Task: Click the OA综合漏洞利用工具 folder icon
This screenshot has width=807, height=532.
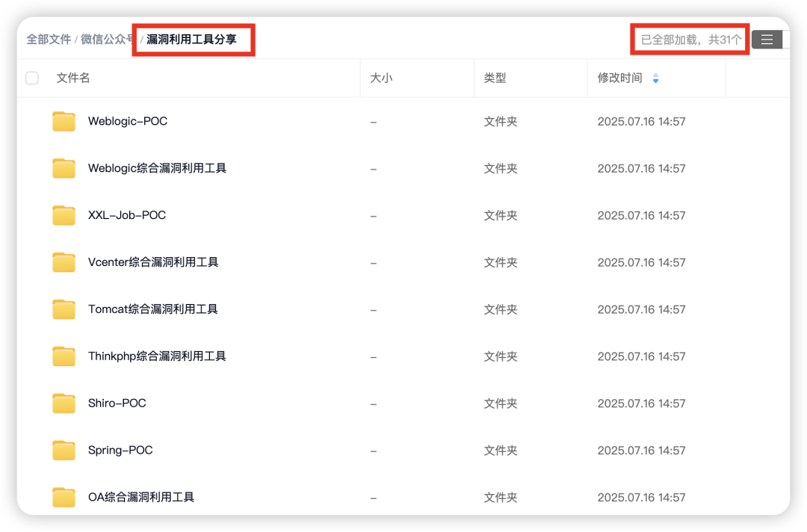Action: [64, 498]
